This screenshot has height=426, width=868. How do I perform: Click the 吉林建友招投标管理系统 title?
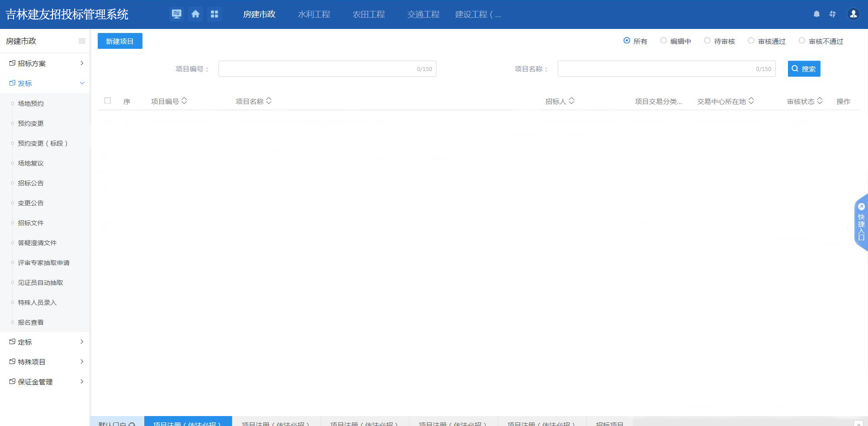(x=67, y=14)
